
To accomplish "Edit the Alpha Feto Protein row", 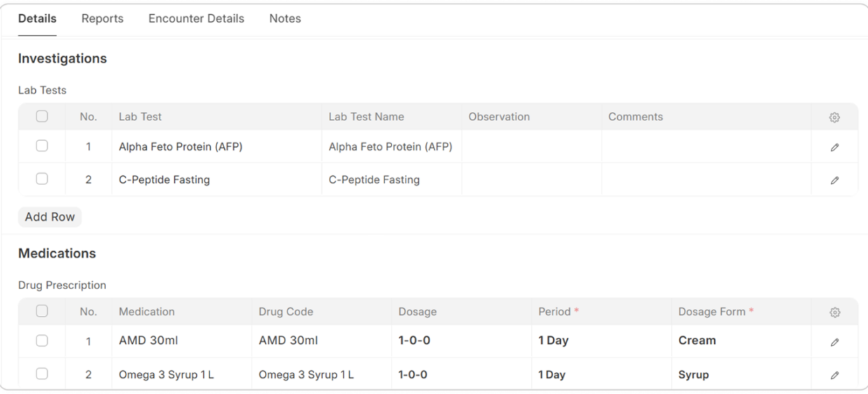I will tap(834, 147).
